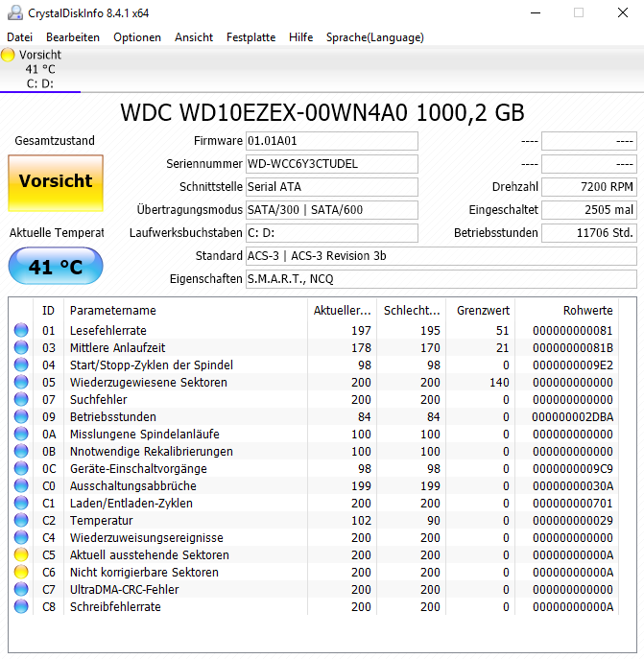Screen dimensions: 644x659
Task: Select the Vorsicht 41 °C C: D: disk tab
Action: (40, 69)
